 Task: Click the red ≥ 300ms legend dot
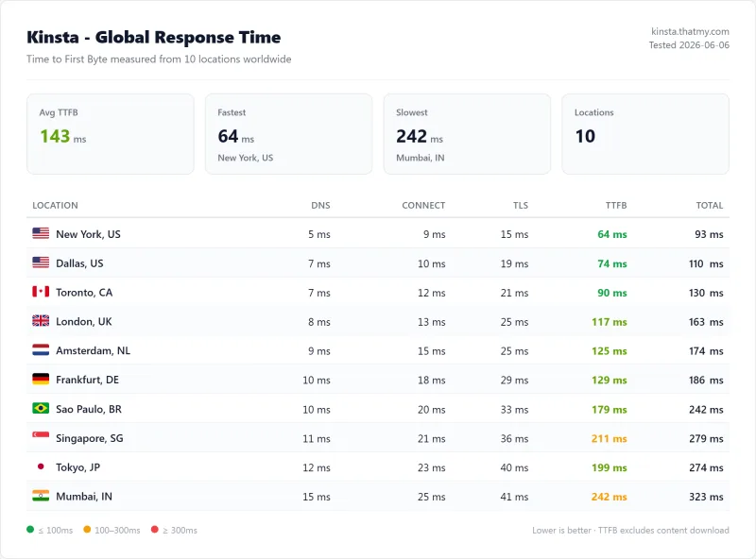pos(154,529)
